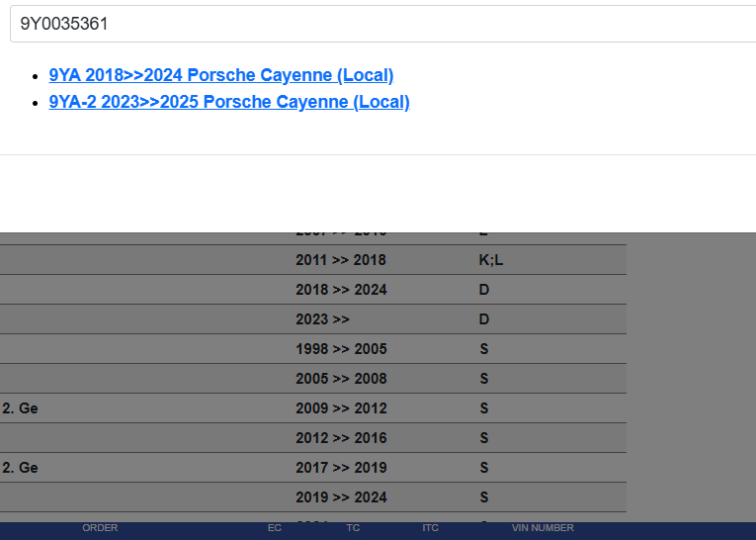Image resolution: width=756 pixels, height=540 pixels.
Task: Select ITC in the bottom bar
Action: pos(431,528)
